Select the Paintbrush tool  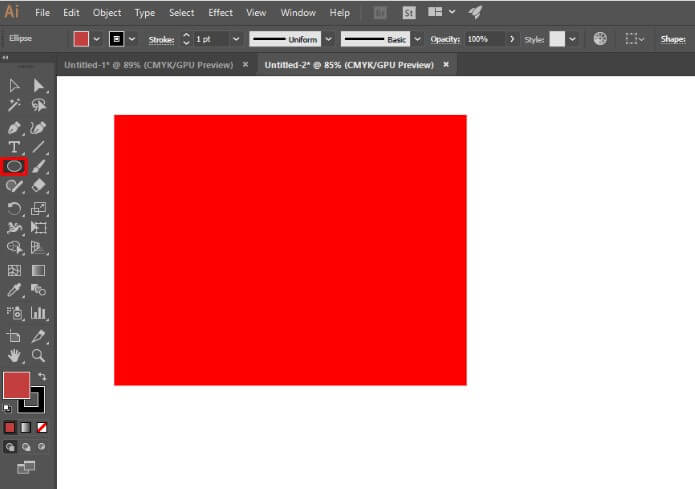click(38, 166)
